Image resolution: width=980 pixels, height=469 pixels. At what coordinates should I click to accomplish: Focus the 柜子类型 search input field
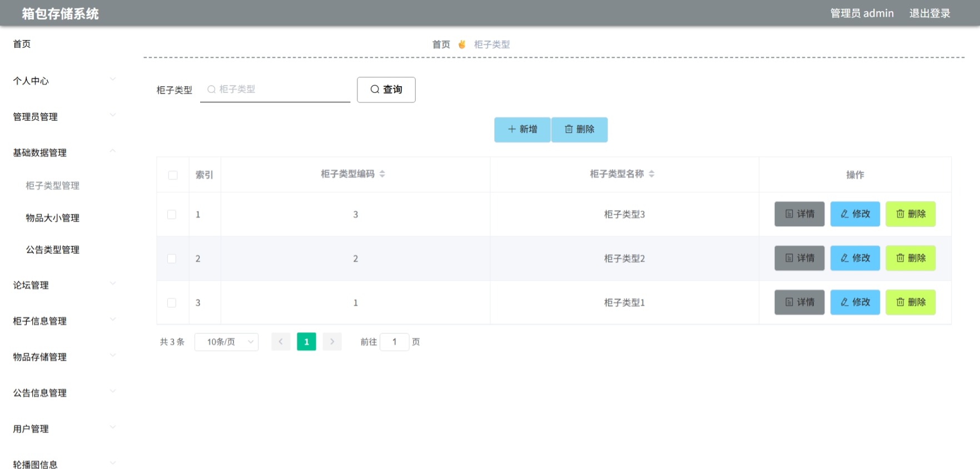pyautogui.click(x=275, y=89)
